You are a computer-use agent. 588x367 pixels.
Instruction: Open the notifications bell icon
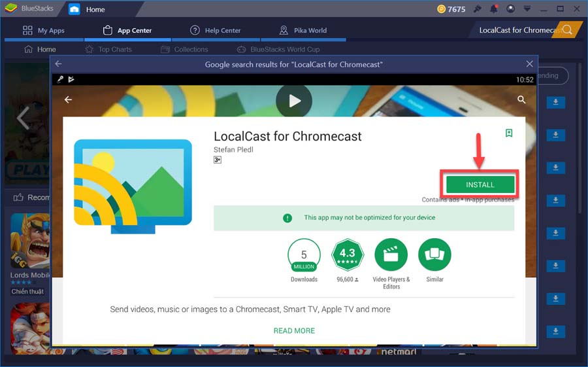494,9
